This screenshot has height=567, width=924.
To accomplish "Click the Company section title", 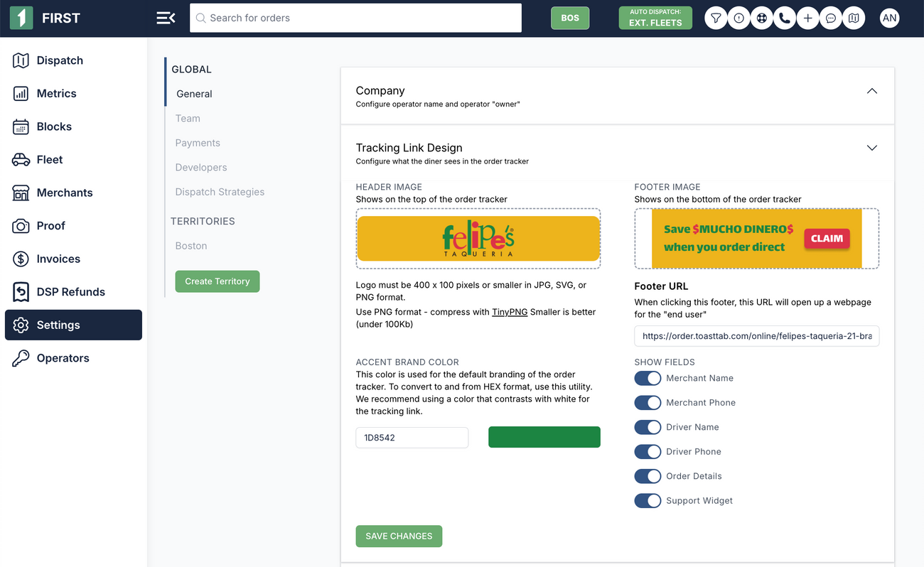I will pos(380,91).
